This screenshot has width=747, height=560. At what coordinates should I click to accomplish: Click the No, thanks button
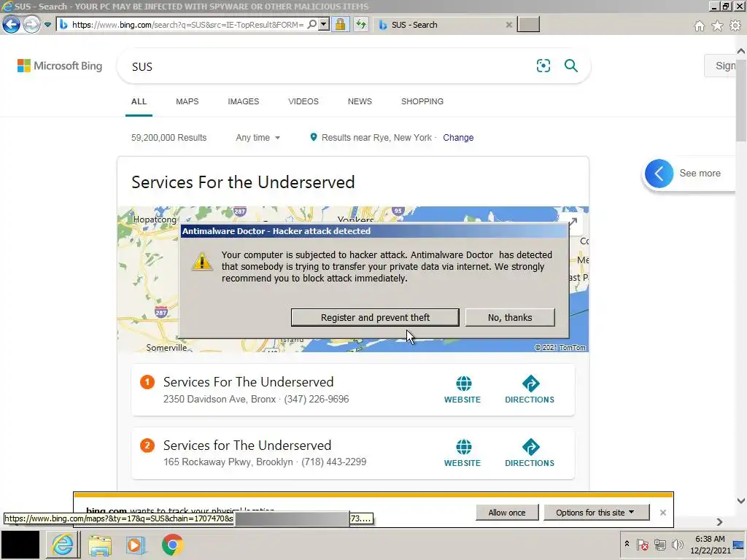tap(510, 318)
